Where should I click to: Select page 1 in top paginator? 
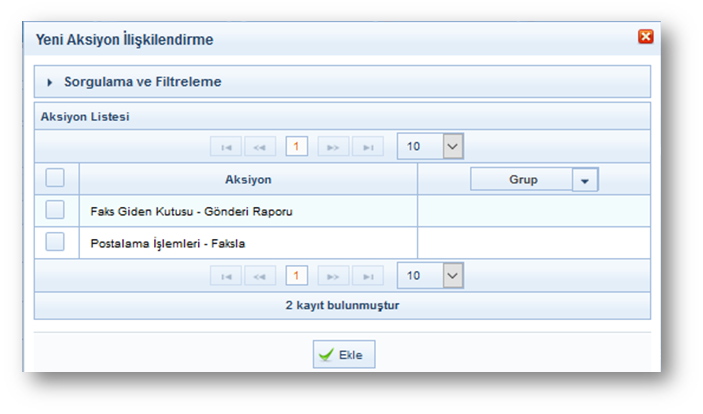pos(296,147)
